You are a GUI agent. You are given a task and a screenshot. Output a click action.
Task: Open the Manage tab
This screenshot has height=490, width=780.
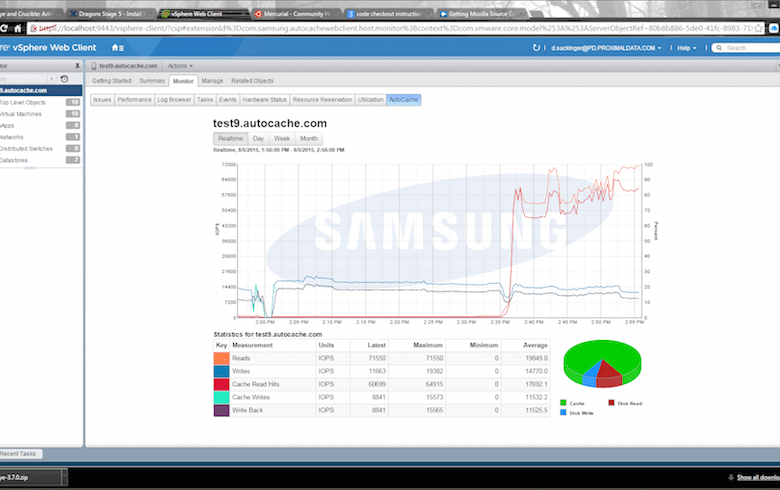212,81
